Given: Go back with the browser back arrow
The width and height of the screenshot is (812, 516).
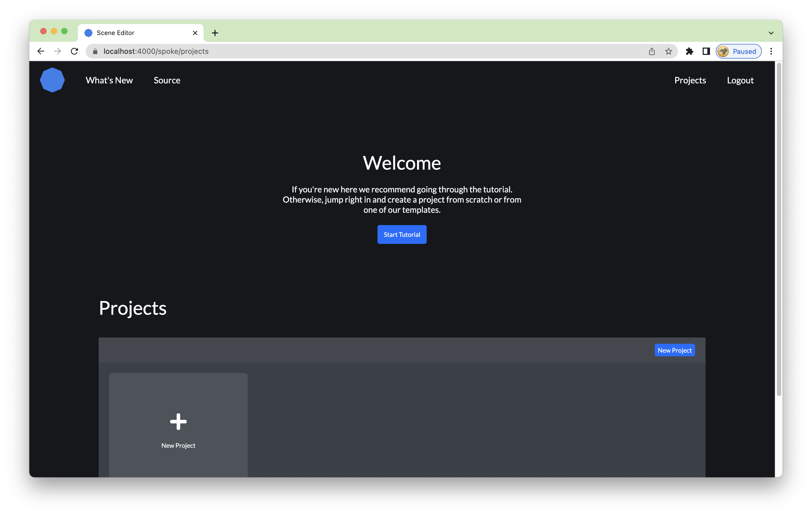Looking at the screenshot, I should 41,51.
